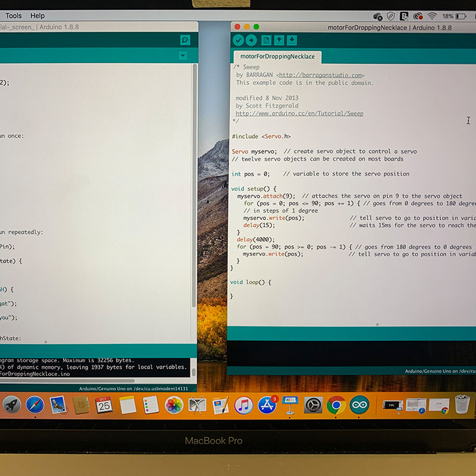Follow the barraganstudio.com link in the comment
The image size is (476, 476).
320,75
